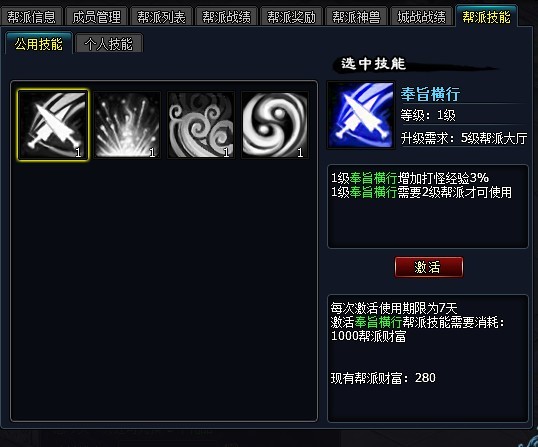The height and width of the screenshot is (447, 538).
Task: Click the 升级需求 5级帮派大厅 line
Action: pos(464,138)
